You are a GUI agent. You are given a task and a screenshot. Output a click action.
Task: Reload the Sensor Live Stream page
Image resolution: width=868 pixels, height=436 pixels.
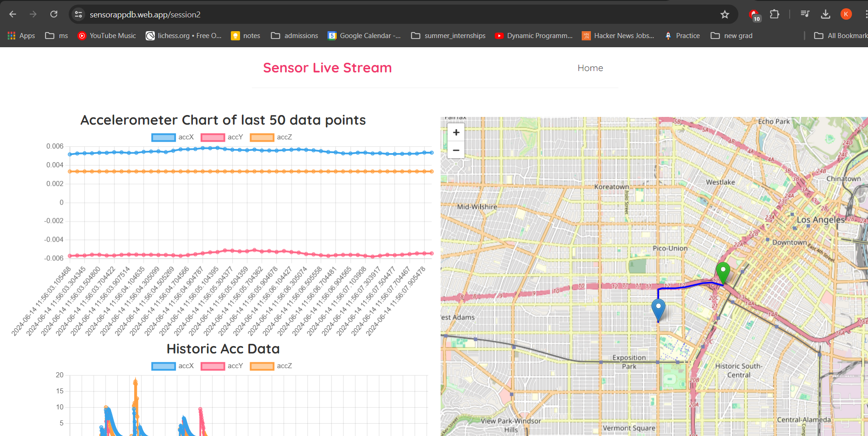(x=54, y=14)
